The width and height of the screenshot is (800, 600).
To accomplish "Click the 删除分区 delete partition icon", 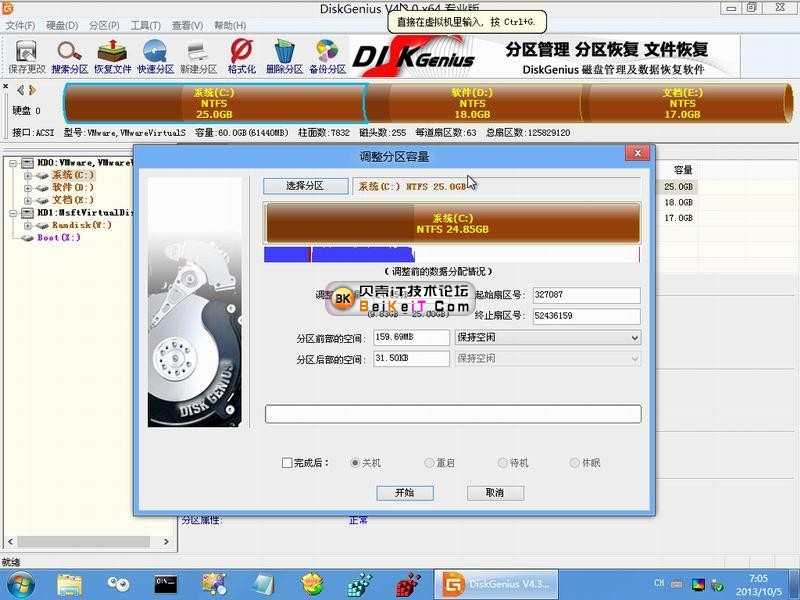I will pos(284,57).
